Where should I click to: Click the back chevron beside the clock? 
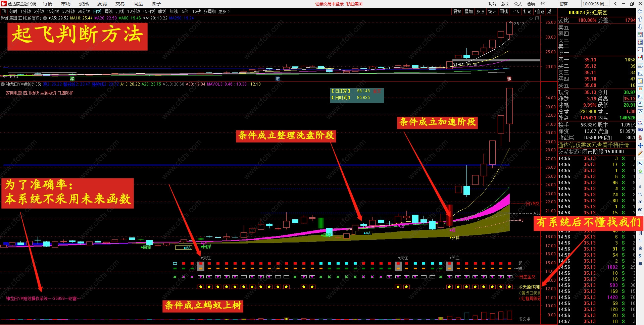click(615, 4)
